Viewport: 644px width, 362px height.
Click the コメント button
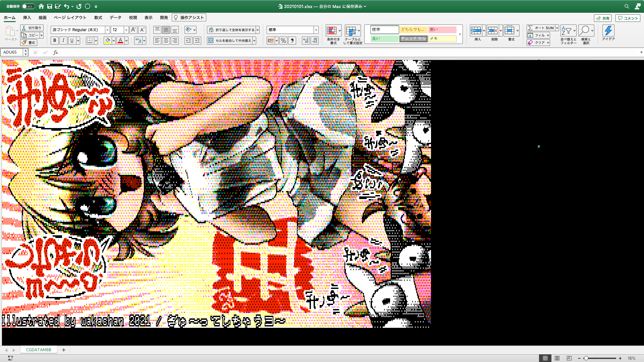(628, 18)
